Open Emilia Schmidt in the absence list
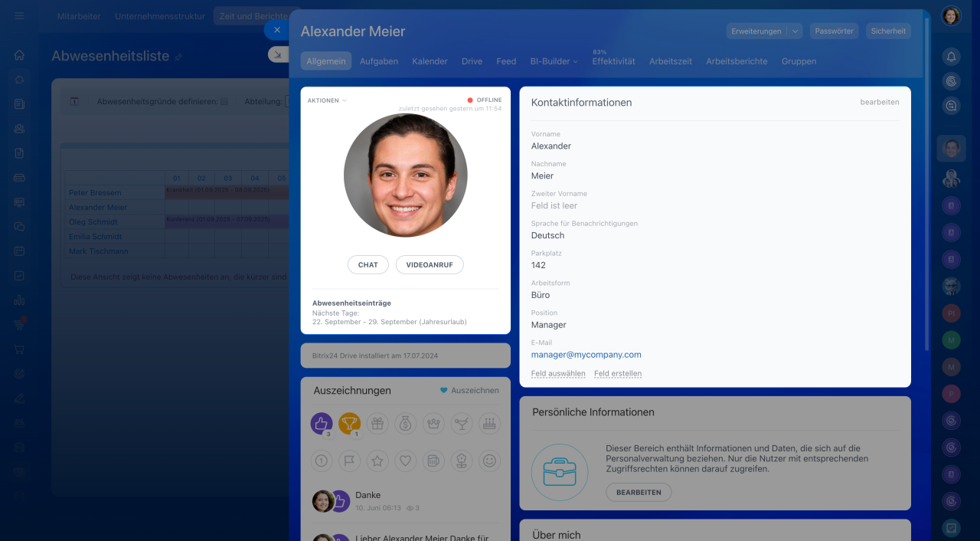 click(x=95, y=237)
